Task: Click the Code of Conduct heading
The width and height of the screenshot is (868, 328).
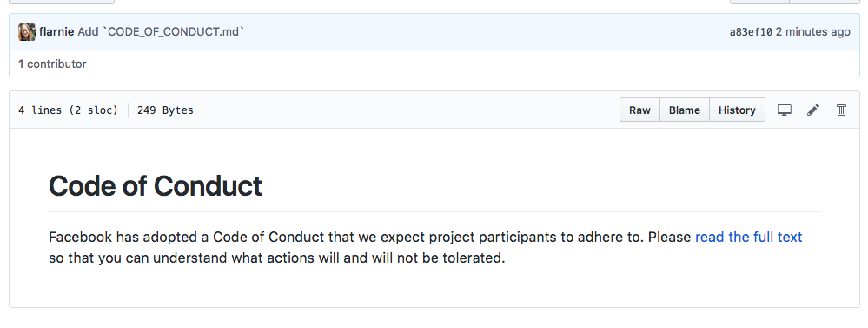Action: [155, 185]
